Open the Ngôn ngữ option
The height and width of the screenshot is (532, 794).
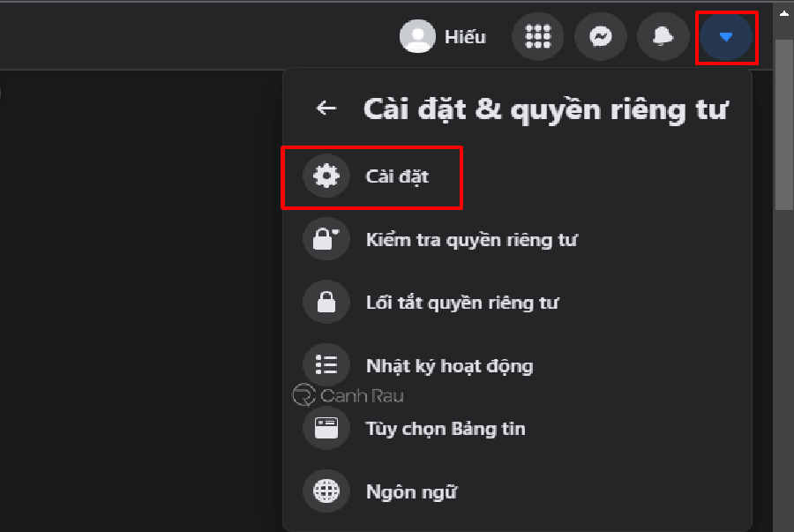point(411,491)
